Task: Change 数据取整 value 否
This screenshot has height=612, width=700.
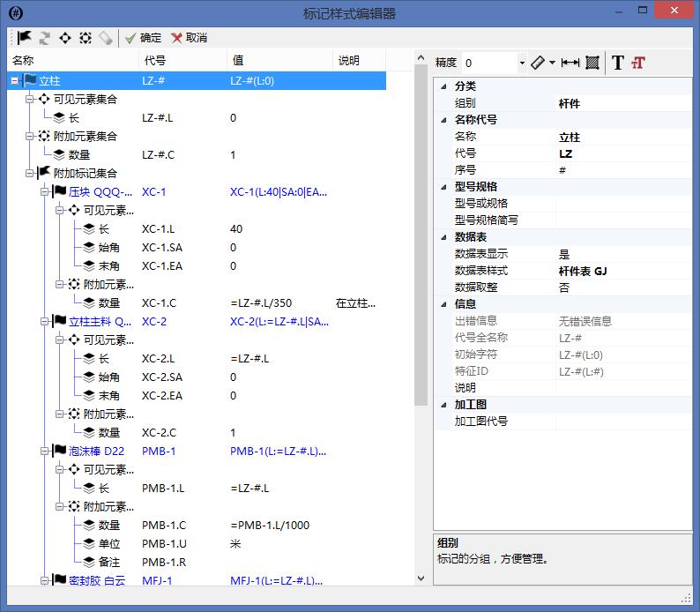Action: tap(623, 287)
